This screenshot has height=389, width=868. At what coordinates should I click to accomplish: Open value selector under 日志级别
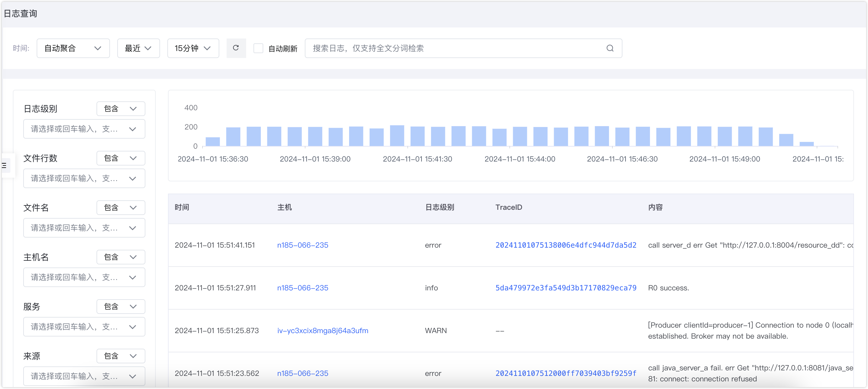tap(84, 129)
